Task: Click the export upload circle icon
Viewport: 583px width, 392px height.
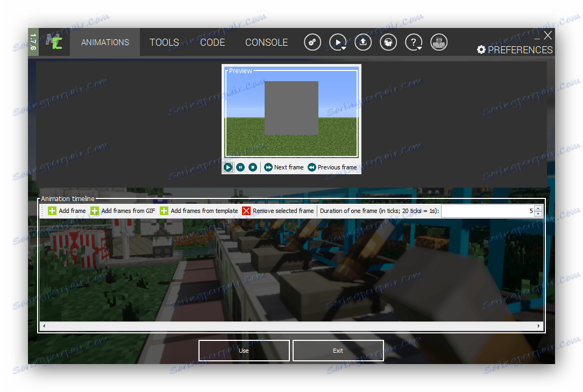Action: [363, 42]
